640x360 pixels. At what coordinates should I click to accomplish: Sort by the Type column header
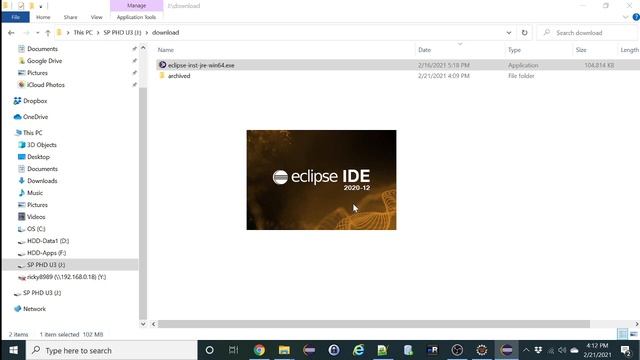[514, 50]
